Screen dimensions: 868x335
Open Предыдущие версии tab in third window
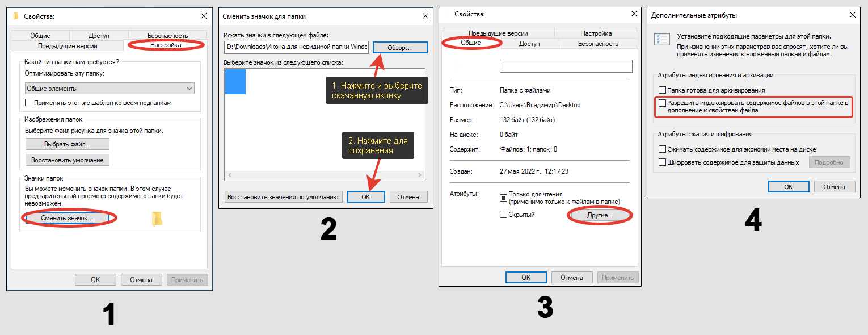[x=499, y=33]
